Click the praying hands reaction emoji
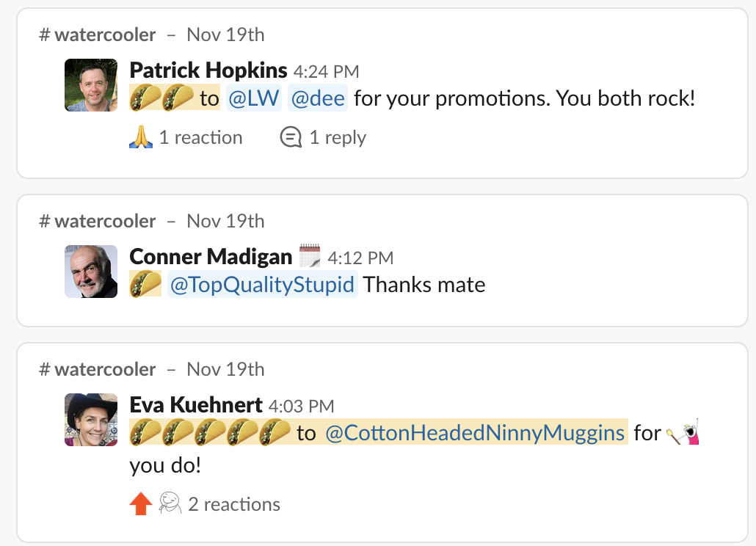Screen dimensions: 756x546 tap(141, 137)
